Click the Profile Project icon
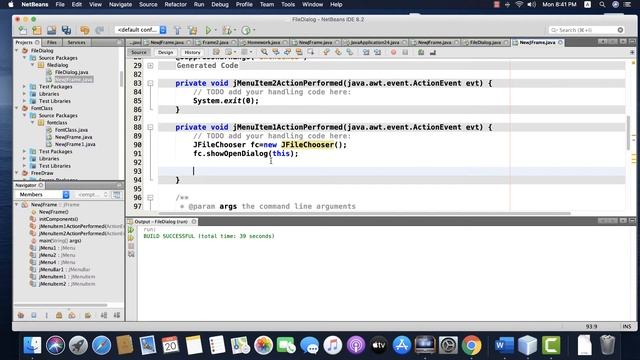 [x=246, y=30]
